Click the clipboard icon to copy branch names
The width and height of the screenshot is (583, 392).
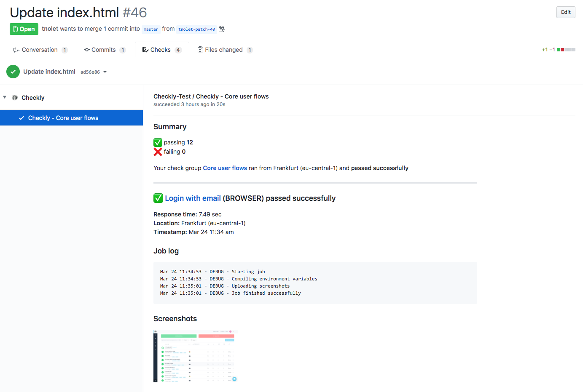[x=221, y=29]
